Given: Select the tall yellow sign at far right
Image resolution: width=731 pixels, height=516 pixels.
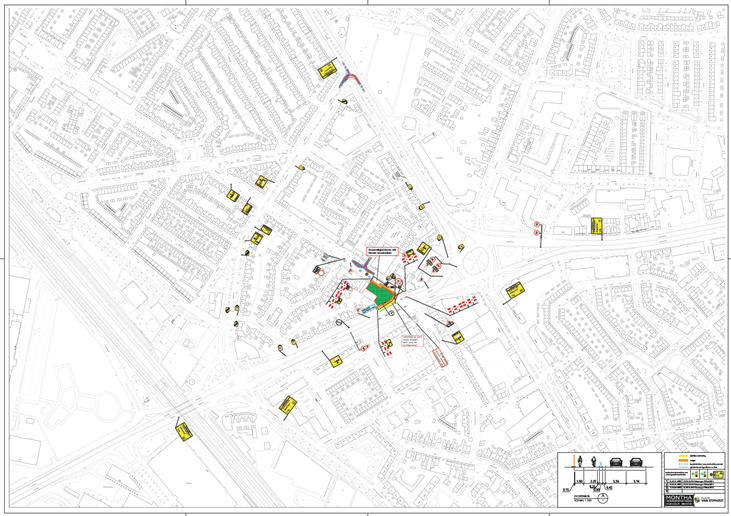Looking at the screenshot, I should 594,226.
